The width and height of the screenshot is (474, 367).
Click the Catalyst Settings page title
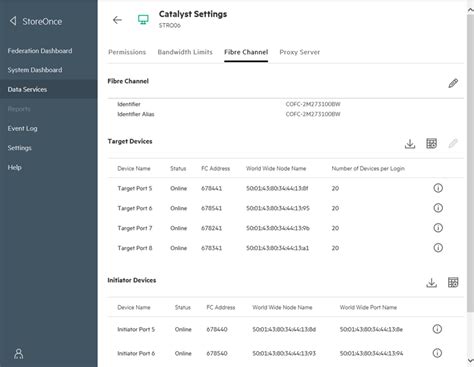pos(193,14)
